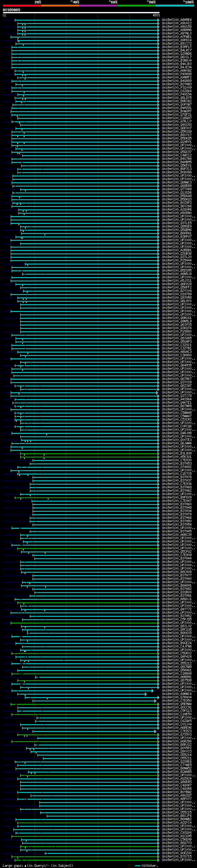The image size is (197, 868).
Task: Select the UniRef100_A6NI39 label
Action: tap(177, 535)
